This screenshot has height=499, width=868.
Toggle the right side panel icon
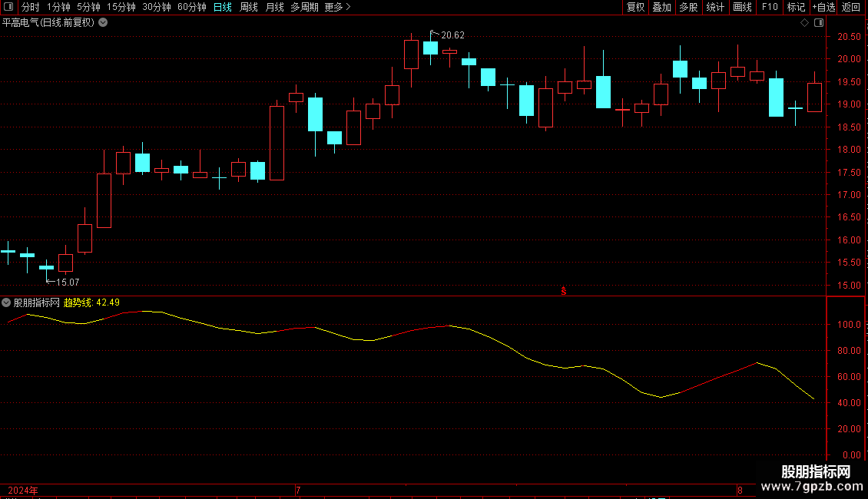click(819, 23)
